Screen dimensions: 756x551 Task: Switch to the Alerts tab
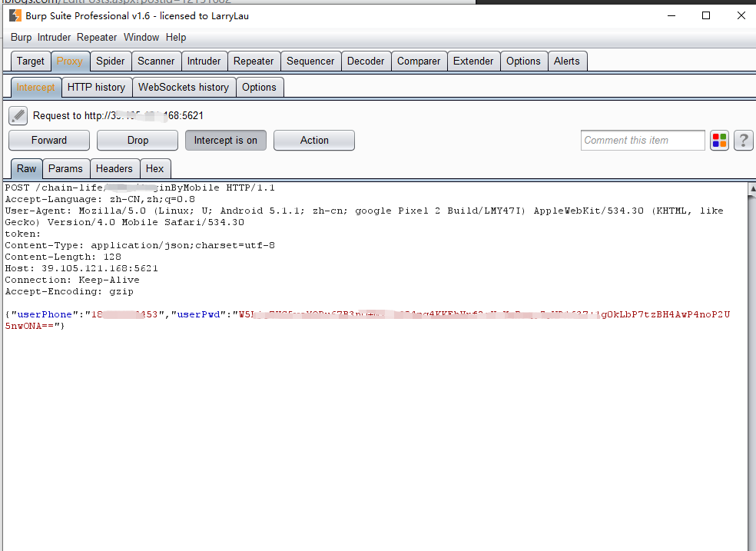click(567, 61)
